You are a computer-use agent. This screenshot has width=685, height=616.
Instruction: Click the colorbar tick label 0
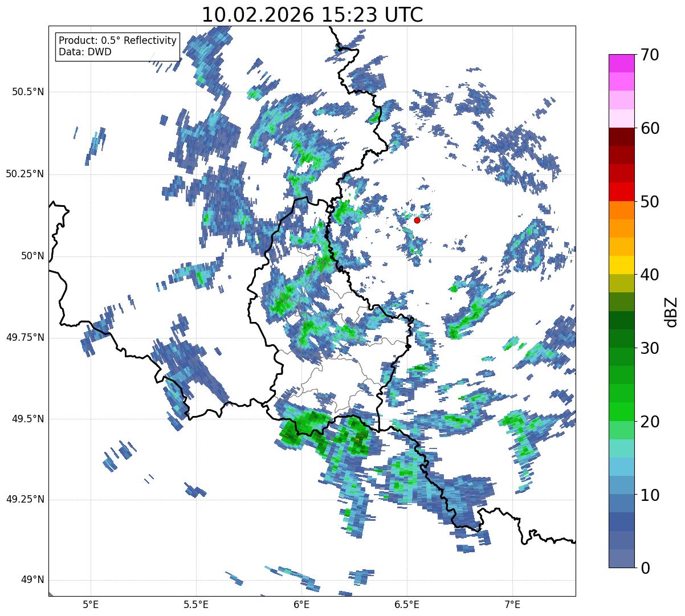pyautogui.click(x=645, y=568)
